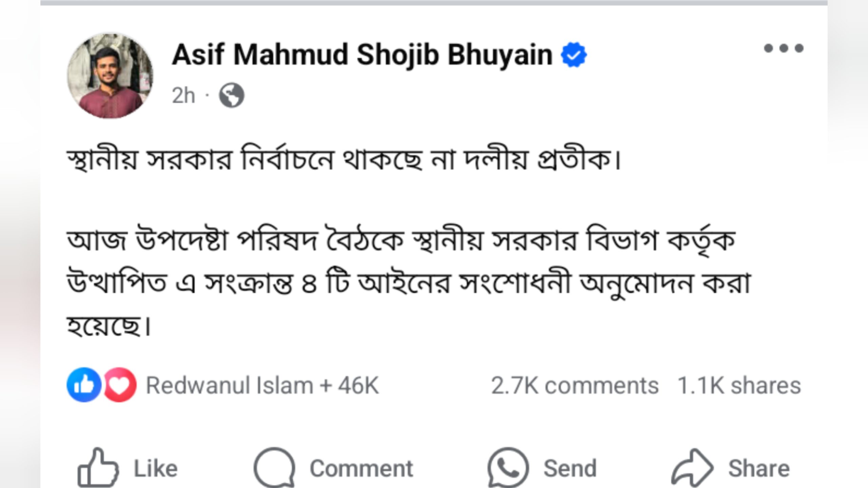Screen dimensions: 868x488
Task: Click the Like thumbs-up outline icon
Action: pyautogui.click(x=98, y=468)
